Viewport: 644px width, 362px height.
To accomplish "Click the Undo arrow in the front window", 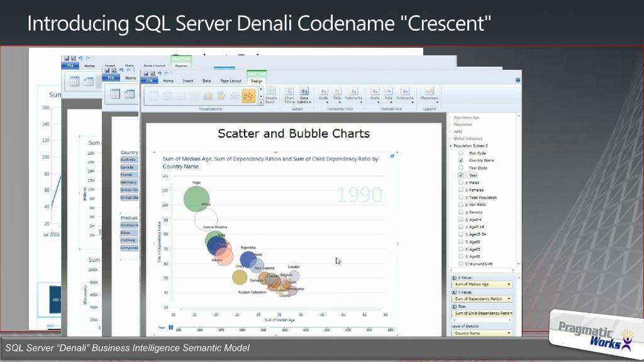I will [159, 74].
